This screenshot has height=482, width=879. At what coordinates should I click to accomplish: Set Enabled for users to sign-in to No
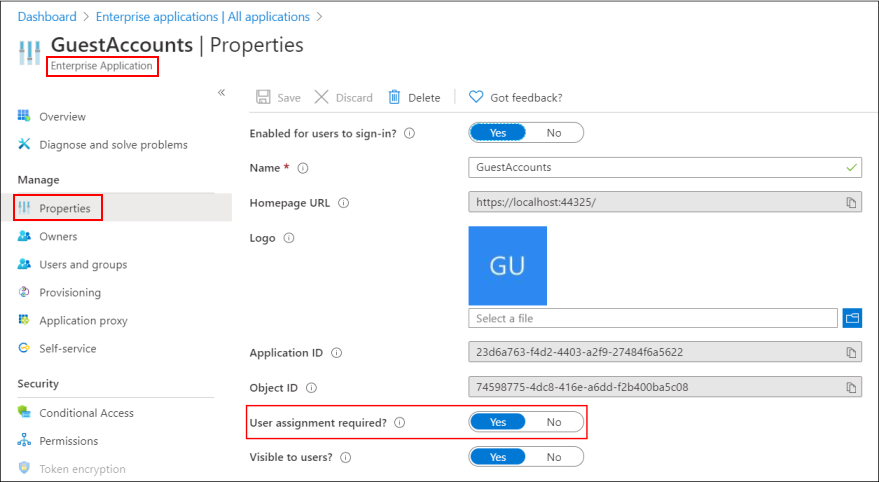click(x=554, y=133)
